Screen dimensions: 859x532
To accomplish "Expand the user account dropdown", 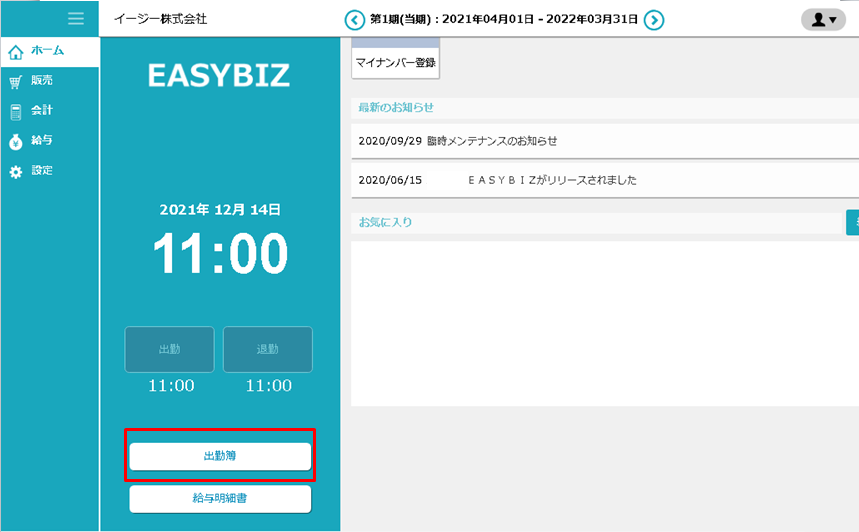I will 823,19.
